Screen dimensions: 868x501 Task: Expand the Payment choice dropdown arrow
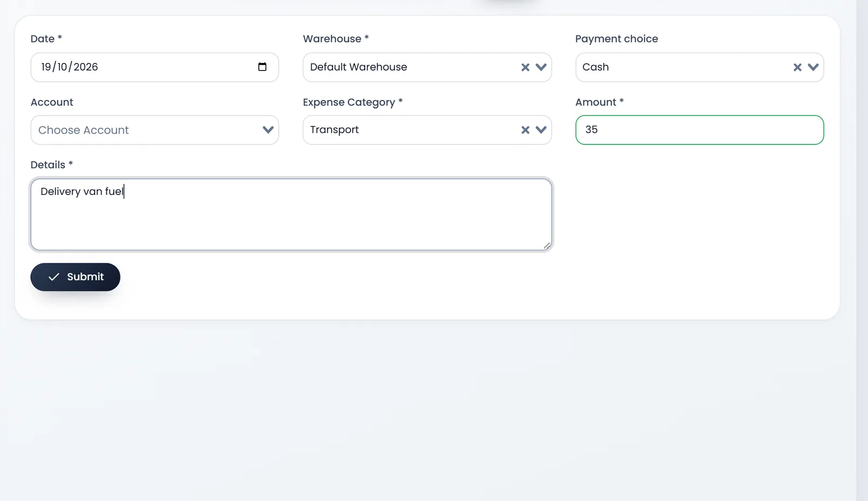(813, 67)
